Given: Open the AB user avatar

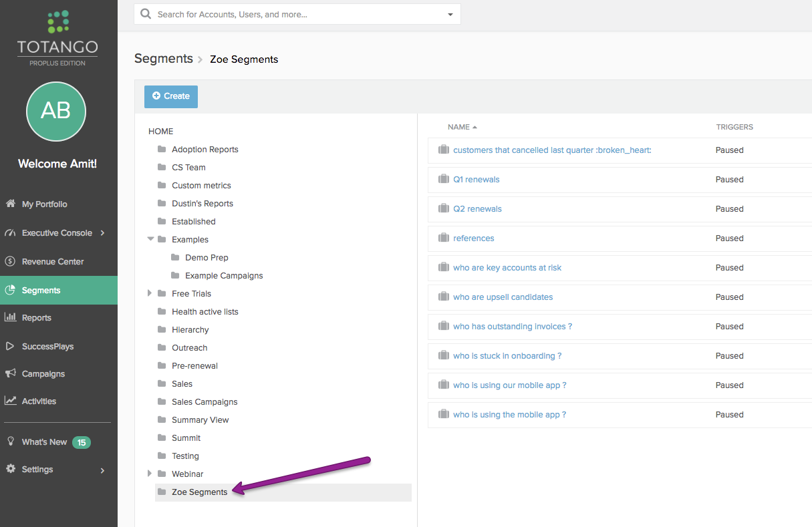Looking at the screenshot, I should [56, 112].
